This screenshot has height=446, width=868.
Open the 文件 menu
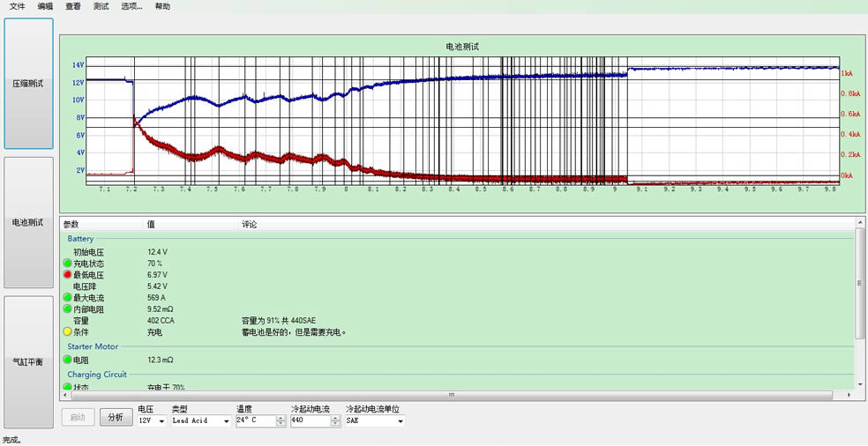point(18,6)
